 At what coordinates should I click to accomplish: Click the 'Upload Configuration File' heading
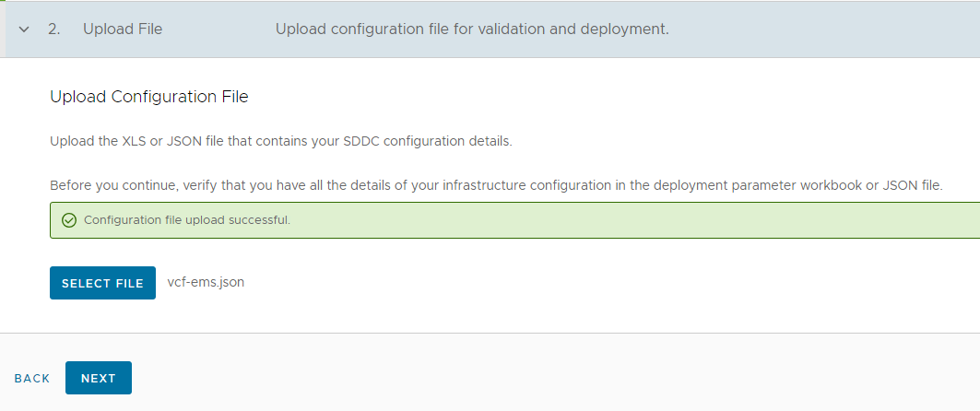pos(149,96)
